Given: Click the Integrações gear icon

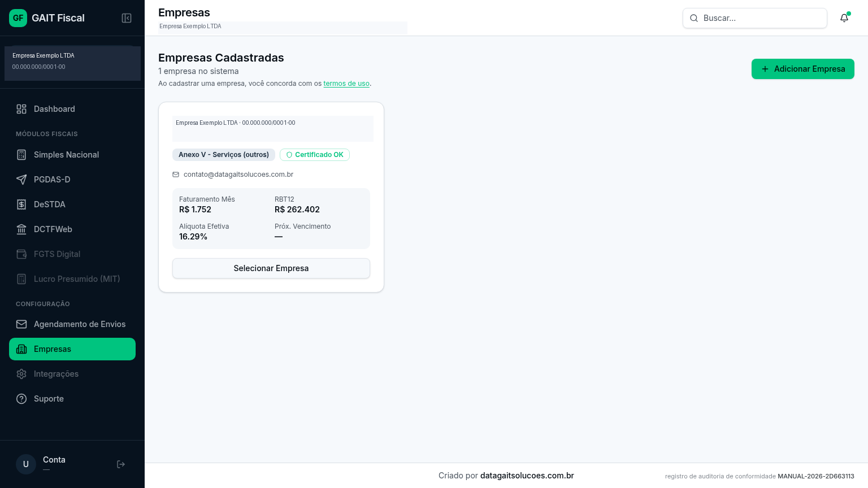Looking at the screenshot, I should click(21, 374).
